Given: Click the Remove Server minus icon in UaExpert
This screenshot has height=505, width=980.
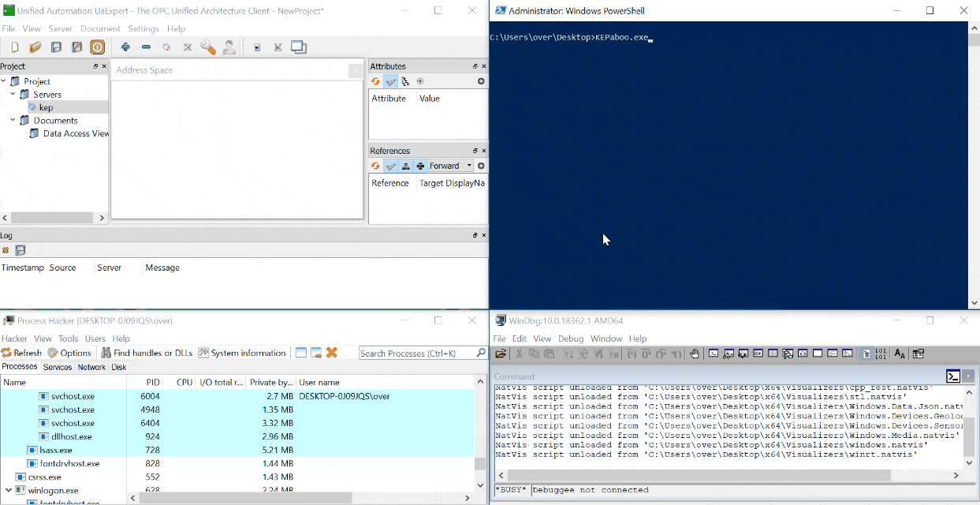Looking at the screenshot, I should (146, 47).
